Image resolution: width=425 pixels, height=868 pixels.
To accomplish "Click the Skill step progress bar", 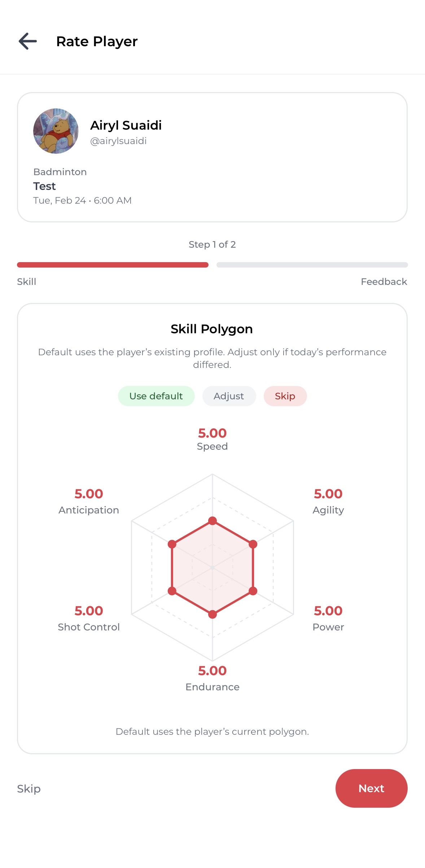I will click(x=112, y=265).
